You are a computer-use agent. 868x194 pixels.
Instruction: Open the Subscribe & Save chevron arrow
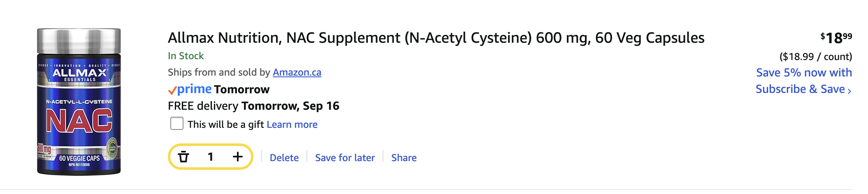coord(849,90)
